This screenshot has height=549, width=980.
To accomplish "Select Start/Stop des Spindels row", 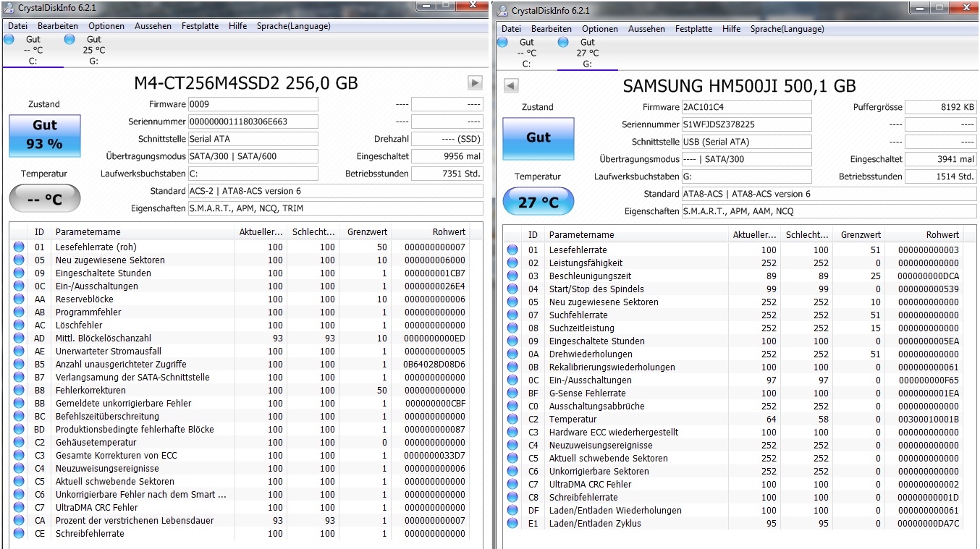I will coord(733,289).
